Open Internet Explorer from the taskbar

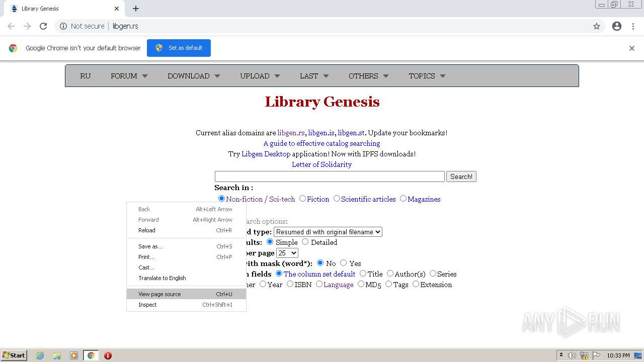tap(40, 355)
